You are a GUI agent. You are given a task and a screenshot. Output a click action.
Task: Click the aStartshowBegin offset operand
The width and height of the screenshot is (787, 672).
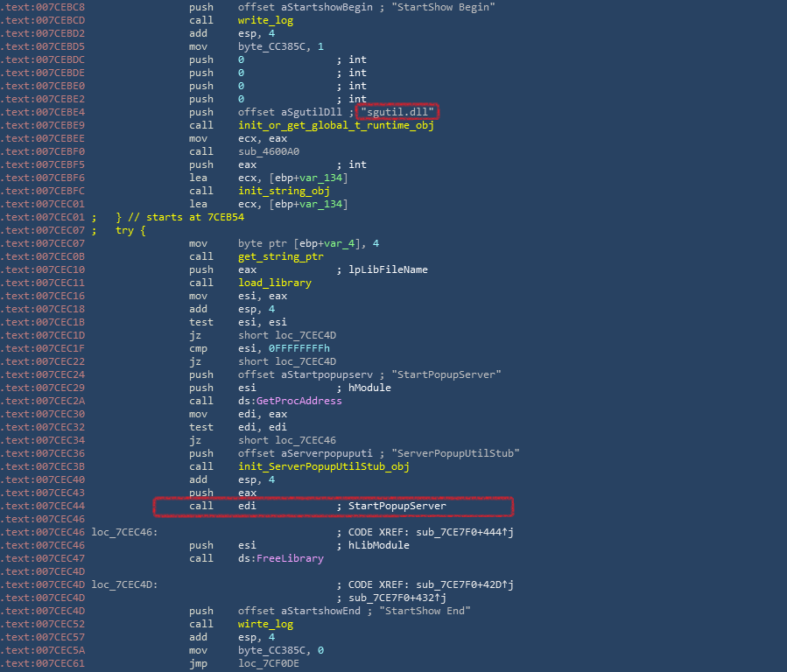(306, 8)
